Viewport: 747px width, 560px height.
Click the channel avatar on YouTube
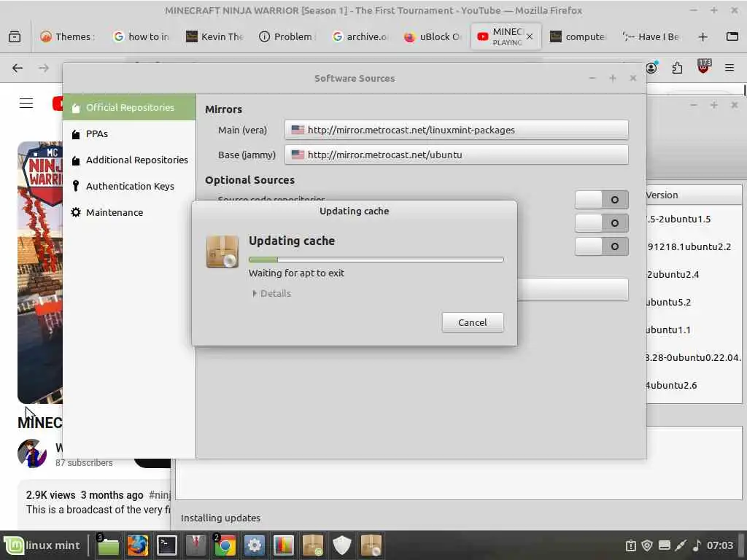32,454
